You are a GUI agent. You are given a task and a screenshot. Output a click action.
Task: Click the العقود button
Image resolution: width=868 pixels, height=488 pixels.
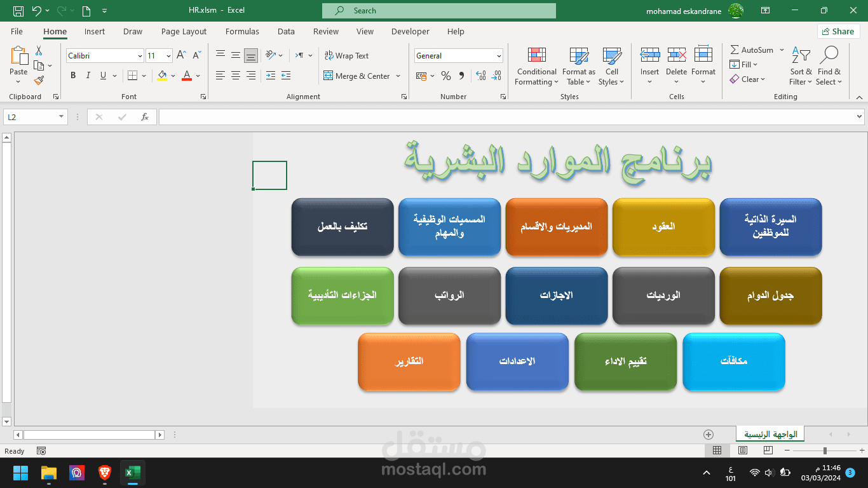point(663,227)
